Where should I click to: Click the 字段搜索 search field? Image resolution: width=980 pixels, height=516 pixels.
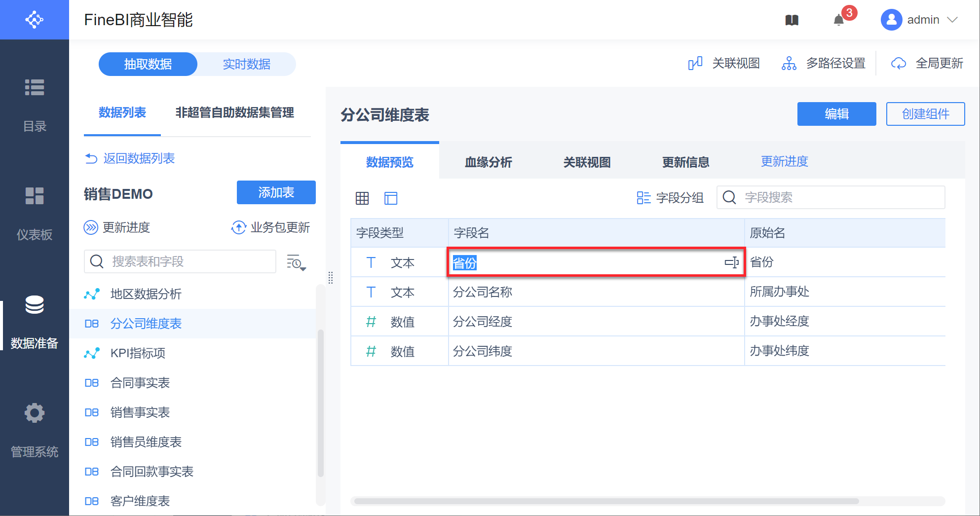(839, 197)
